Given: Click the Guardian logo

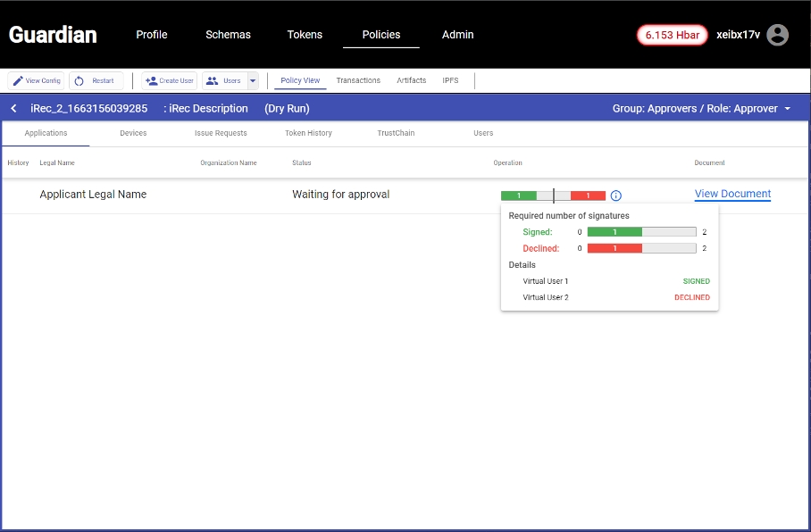Looking at the screenshot, I should [53, 35].
